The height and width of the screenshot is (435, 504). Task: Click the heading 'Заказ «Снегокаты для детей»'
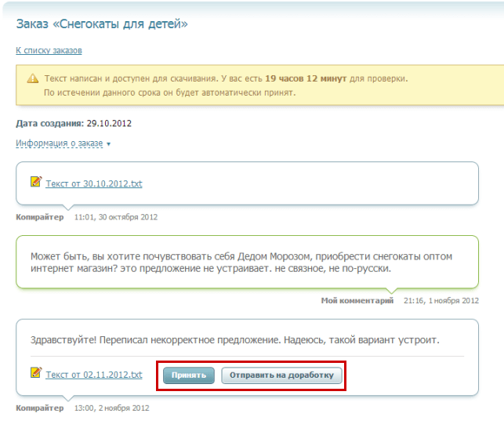coord(102,24)
